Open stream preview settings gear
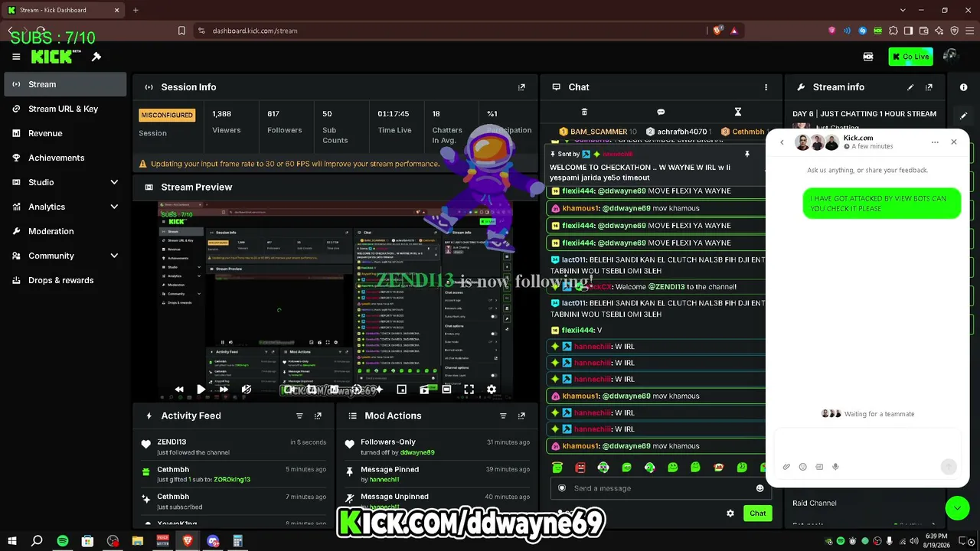The height and width of the screenshot is (551, 980). [492, 390]
